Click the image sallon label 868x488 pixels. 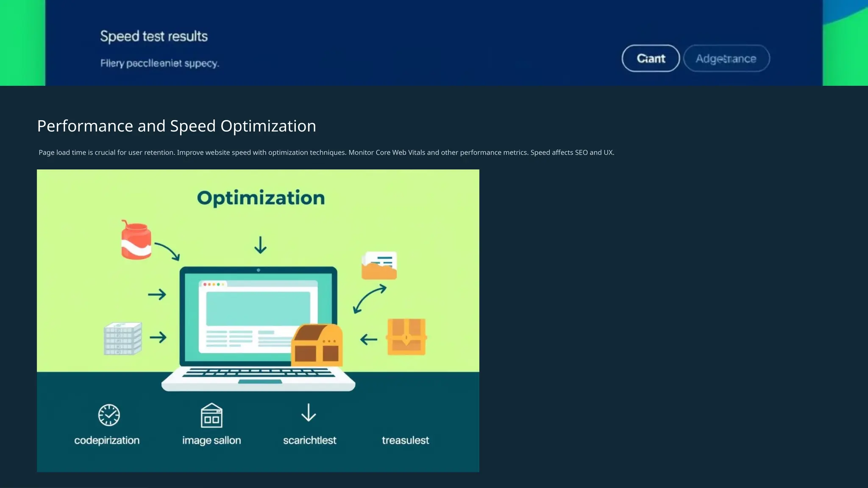pos(211,441)
